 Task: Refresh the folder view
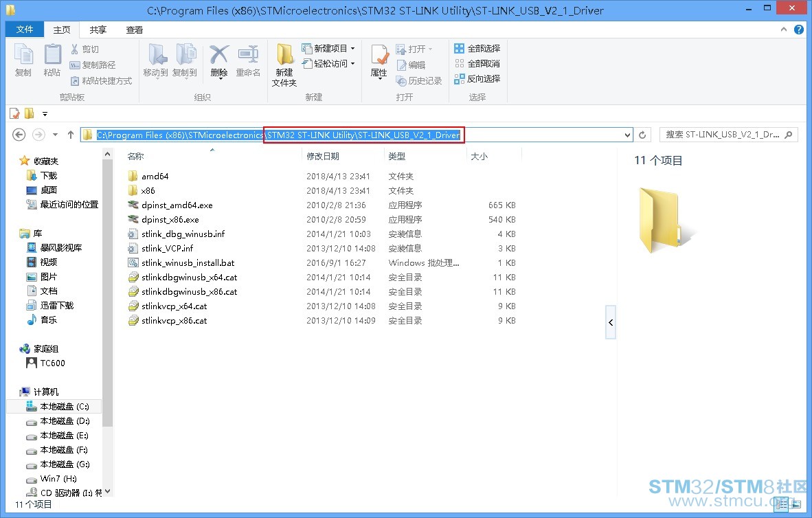pyautogui.click(x=642, y=135)
